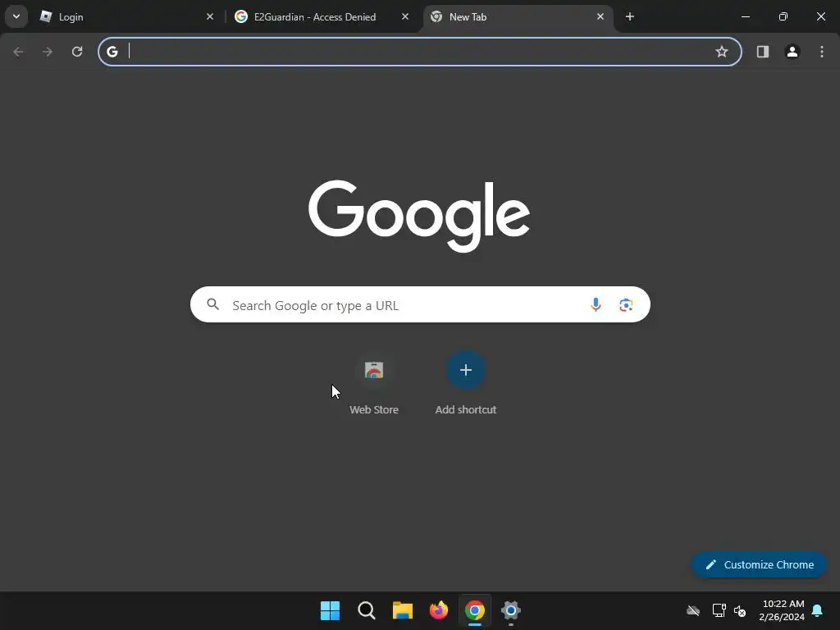Screen dimensions: 840x630
Task: Open File Explorer from the taskbar
Action: coord(402,610)
